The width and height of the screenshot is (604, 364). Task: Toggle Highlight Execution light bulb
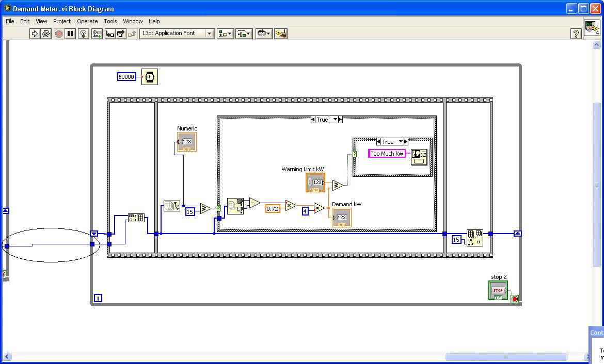pos(83,34)
